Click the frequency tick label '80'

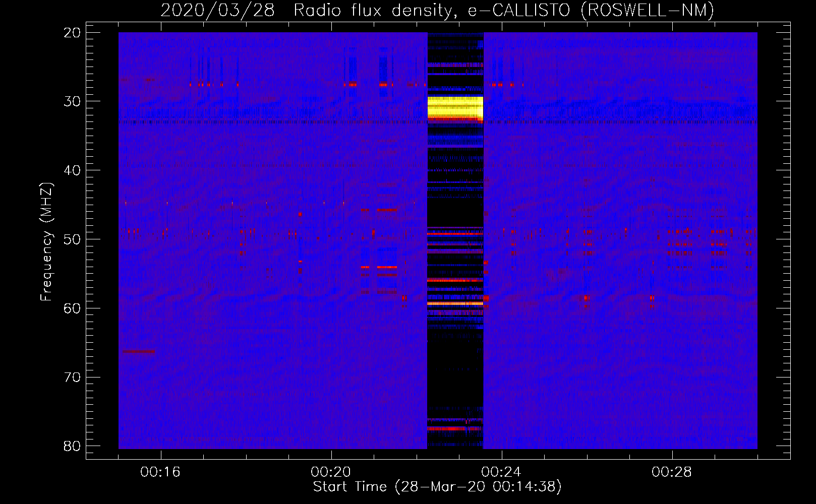pyautogui.click(x=73, y=446)
